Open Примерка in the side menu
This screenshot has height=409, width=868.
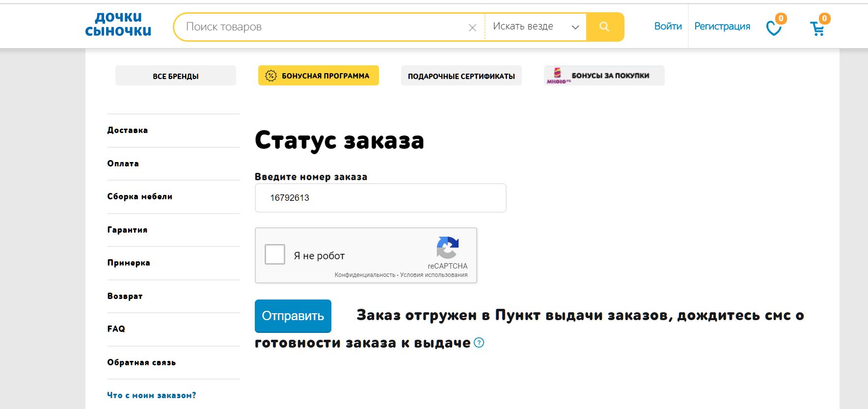click(129, 263)
